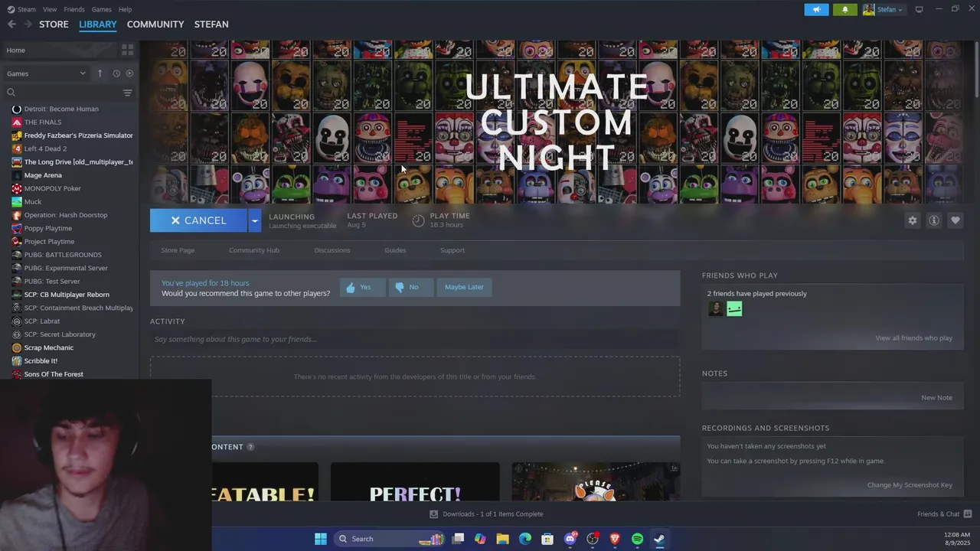Open first friend avatar in Friends Who Play
The image size is (980, 551).
(x=716, y=308)
